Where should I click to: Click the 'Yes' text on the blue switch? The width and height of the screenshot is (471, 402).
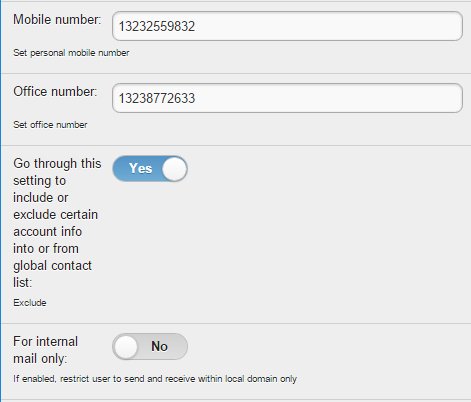140,169
